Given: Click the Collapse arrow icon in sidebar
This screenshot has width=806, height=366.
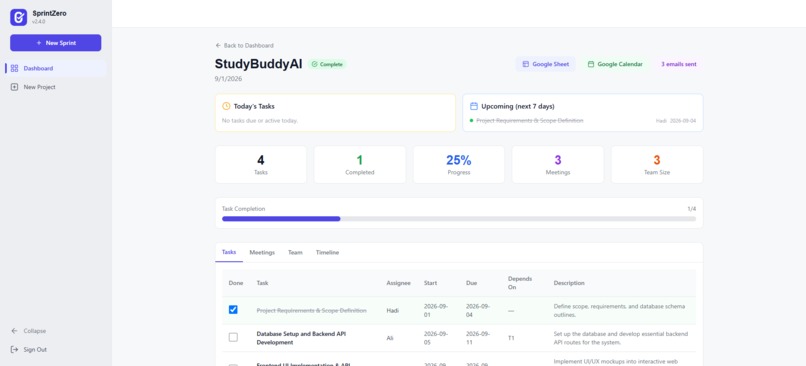Looking at the screenshot, I should 14,331.
